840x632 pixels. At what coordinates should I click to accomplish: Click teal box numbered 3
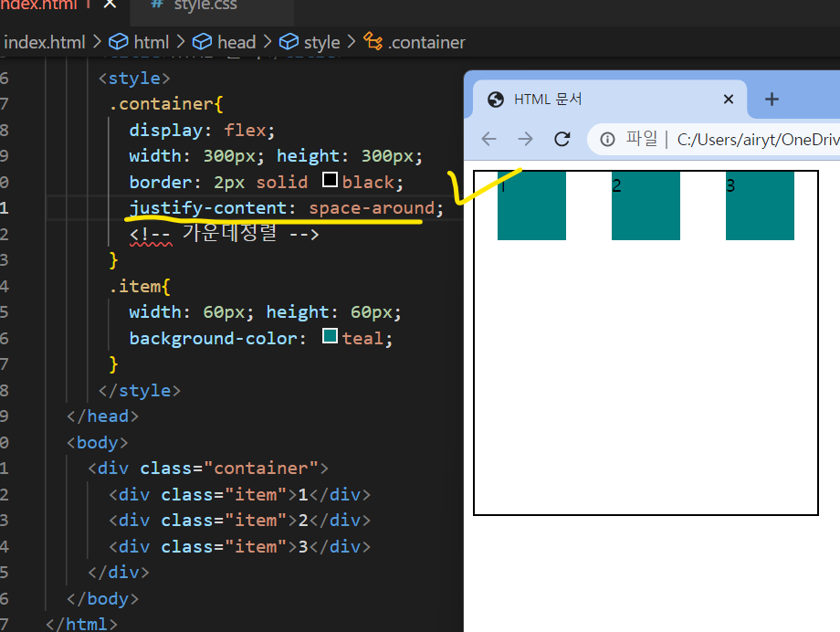tap(760, 205)
